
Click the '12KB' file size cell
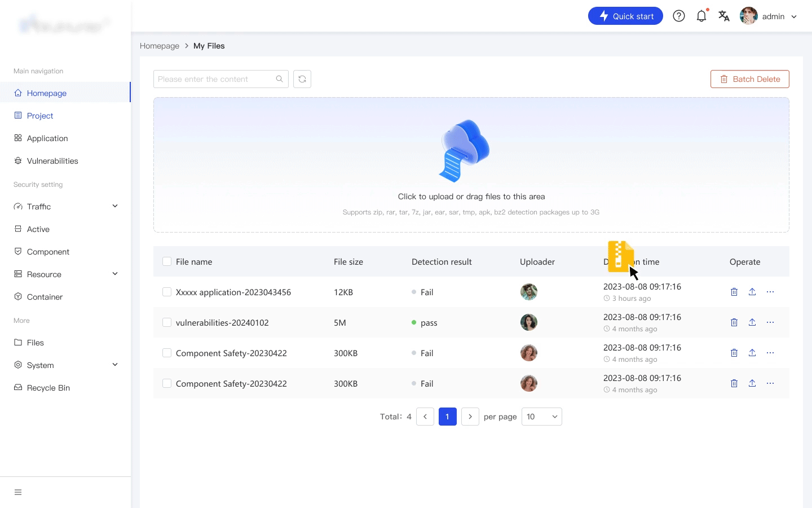click(343, 292)
